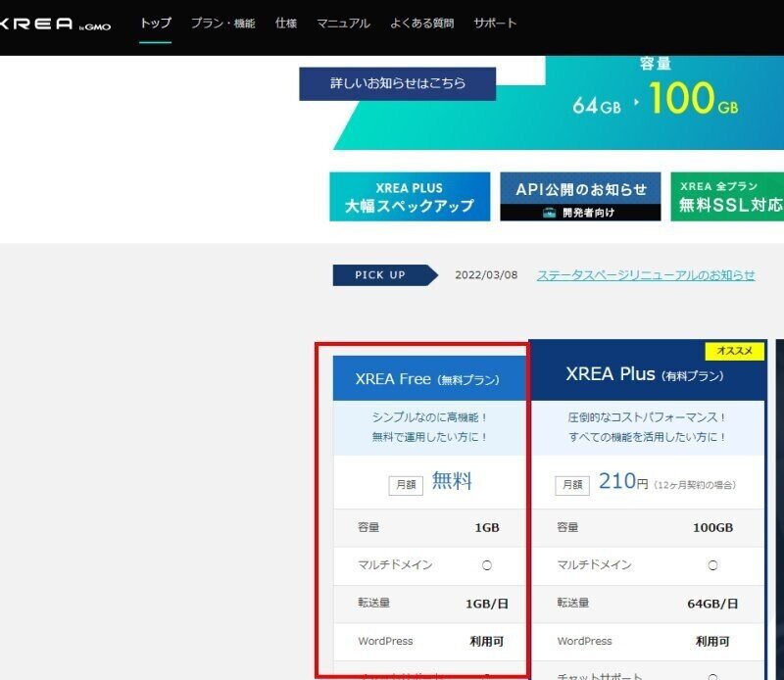Screen dimensions: 784x680
Task: Click the 100GB 容量 value
Action: [713, 527]
